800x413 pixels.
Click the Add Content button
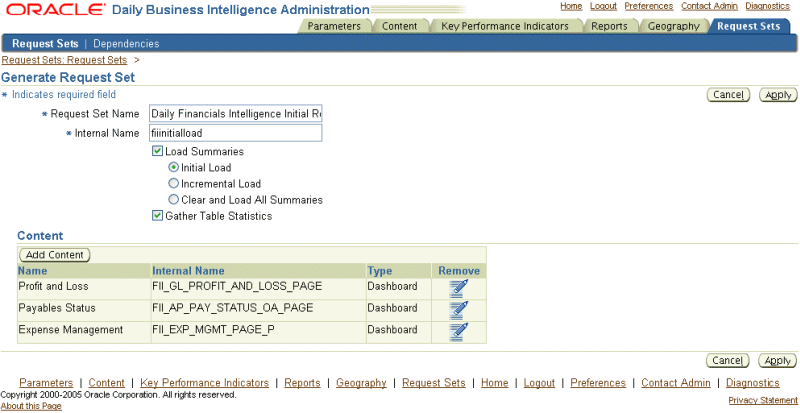click(55, 254)
